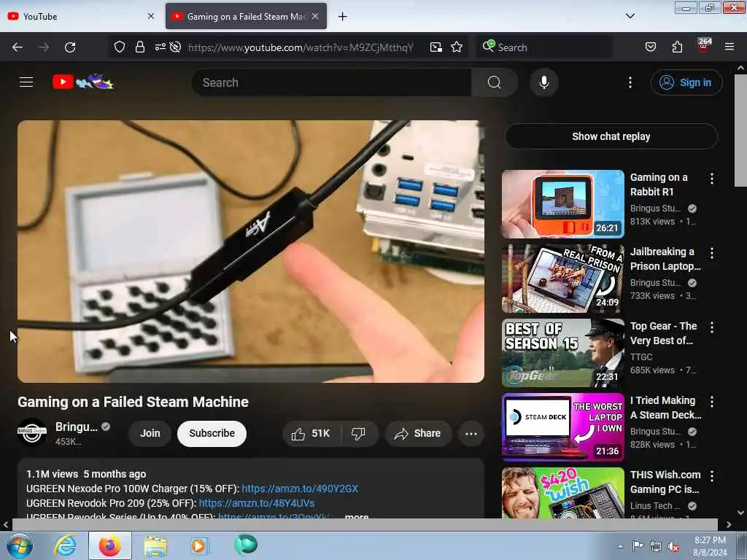Click page vertical scrollbar thumb

[740, 131]
